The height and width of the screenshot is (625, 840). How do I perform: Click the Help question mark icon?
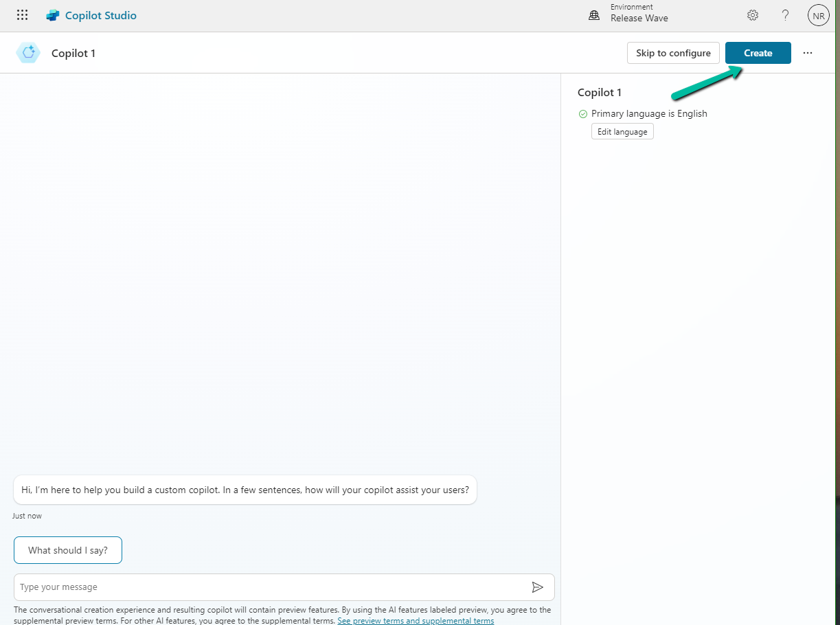[x=785, y=15]
